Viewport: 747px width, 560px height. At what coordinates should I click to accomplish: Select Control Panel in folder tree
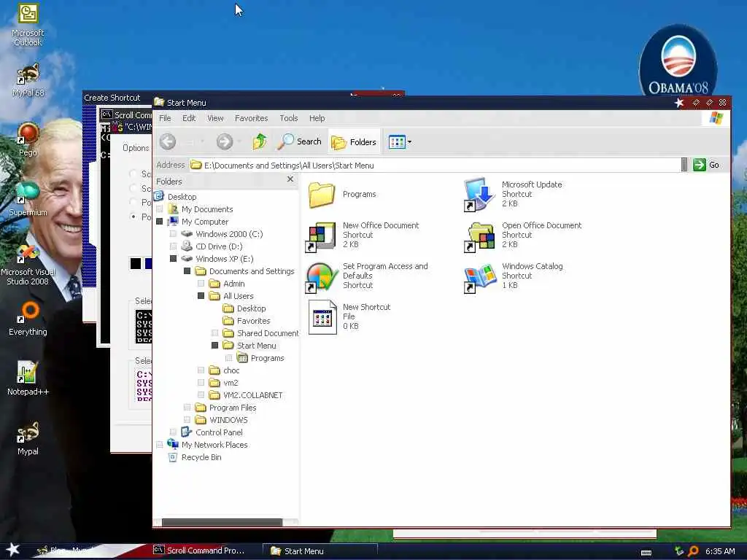click(219, 432)
